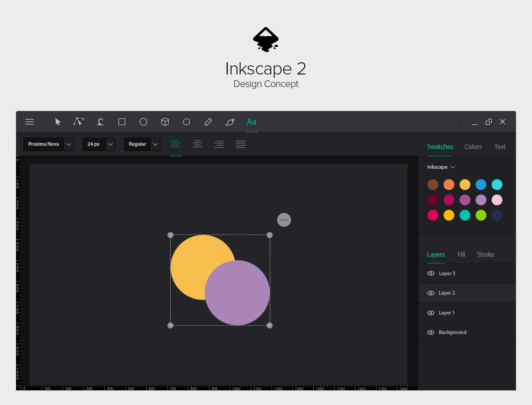Switch to the Colors tab
Image resolution: width=532 pixels, height=405 pixels.
tap(473, 146)
